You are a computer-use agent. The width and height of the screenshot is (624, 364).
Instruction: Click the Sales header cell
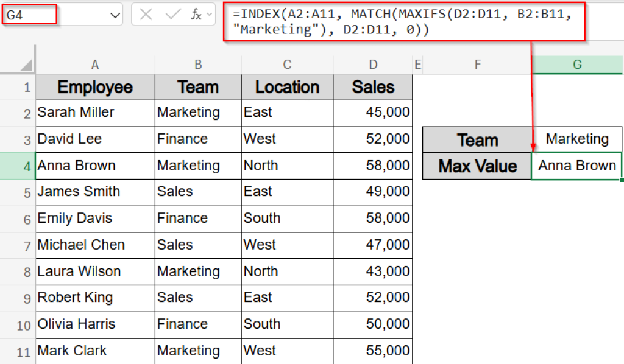point(372,86)
